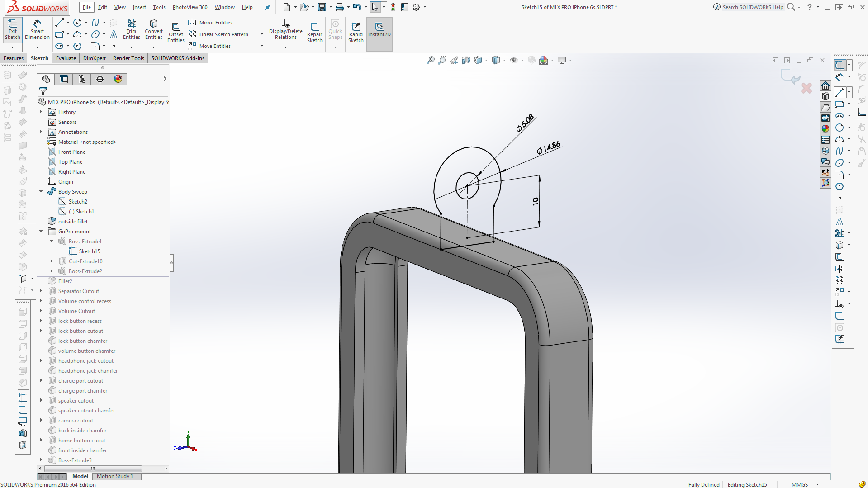Select the Smart Dimension tool
This screenshot has height=488, width=868.
coord(37,30)
